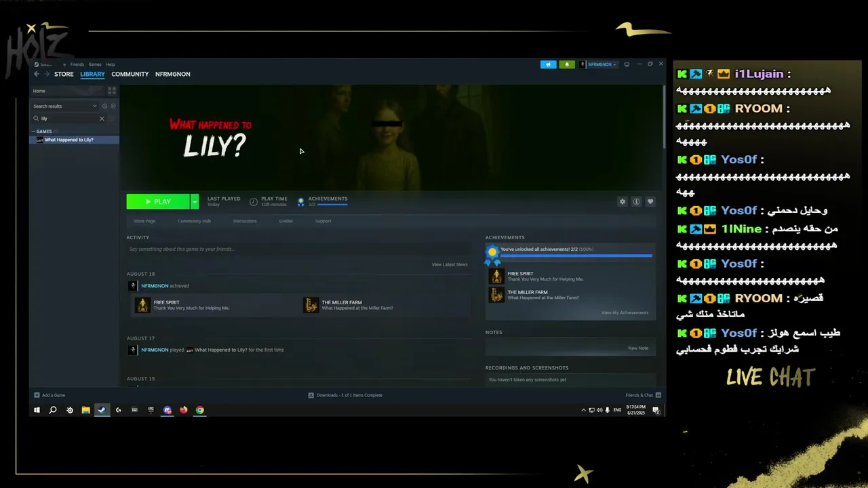The image size is (868, 488).
Task: Open the NFRMGNON profile tab
Action: coord(173,74)
